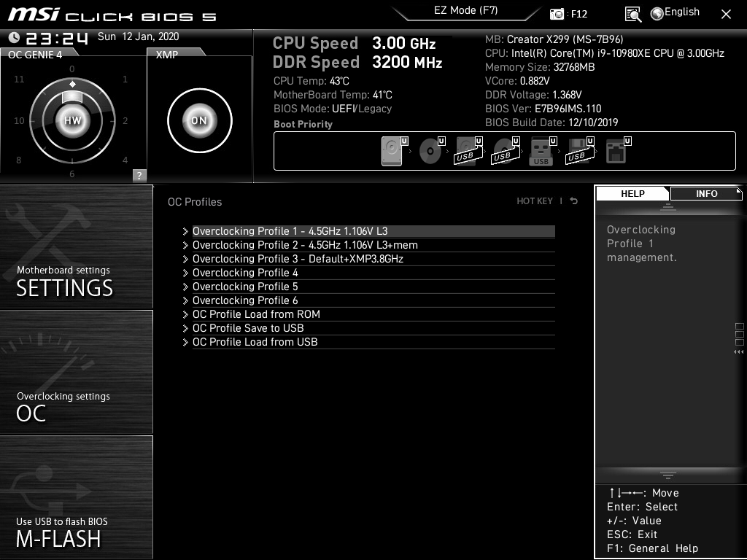
Task: Toggle the OC Genie 4 HW button
Action: point(73,120)
